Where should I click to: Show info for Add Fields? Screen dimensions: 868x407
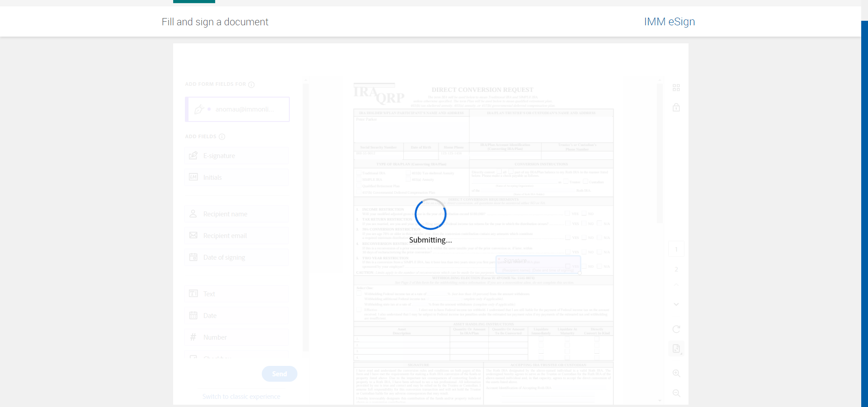point(222,137)
